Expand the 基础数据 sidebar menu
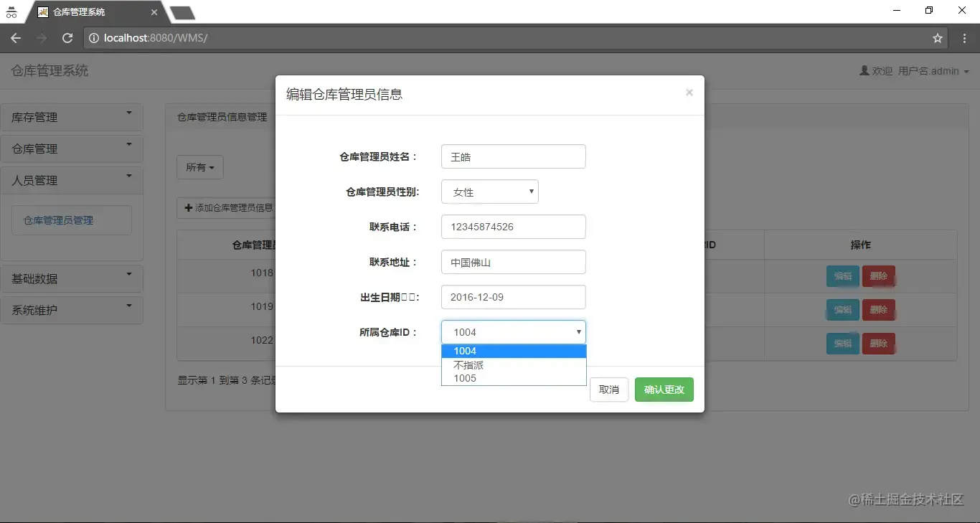 [x=72, y=279]
